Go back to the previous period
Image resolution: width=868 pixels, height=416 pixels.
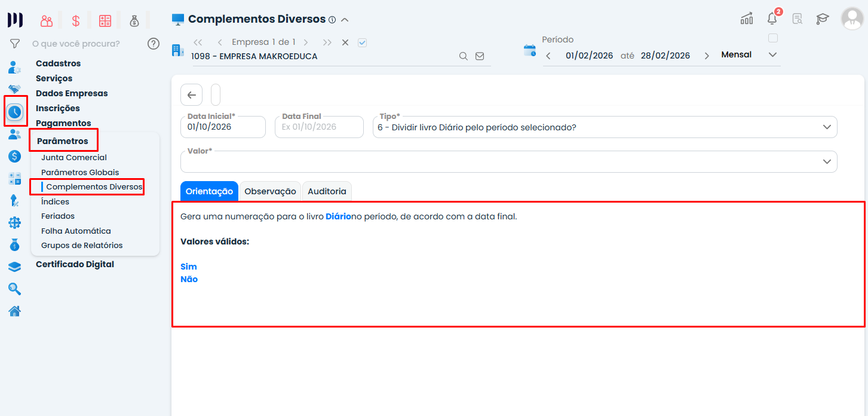549,56
